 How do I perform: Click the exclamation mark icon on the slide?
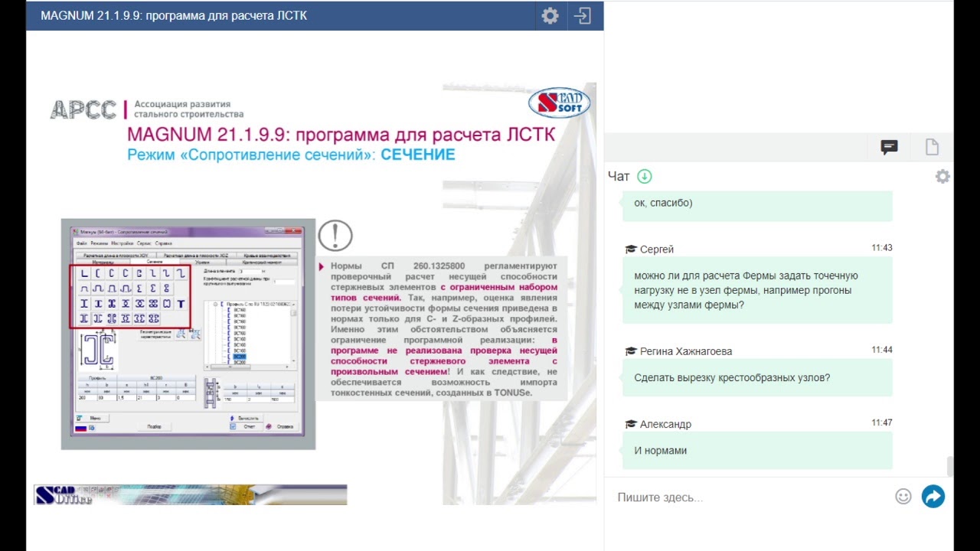(335, 236)
